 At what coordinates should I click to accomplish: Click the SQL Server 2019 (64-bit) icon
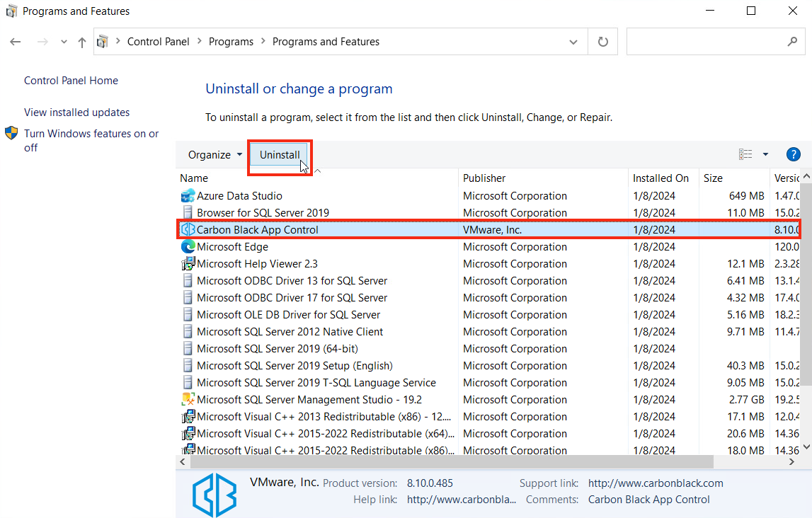tap(188, 349)
